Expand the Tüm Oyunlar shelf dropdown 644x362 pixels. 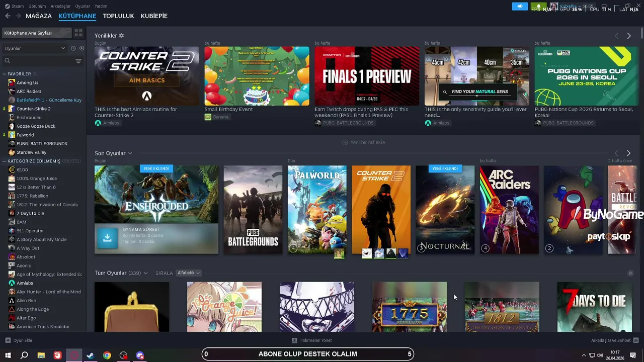145,273
